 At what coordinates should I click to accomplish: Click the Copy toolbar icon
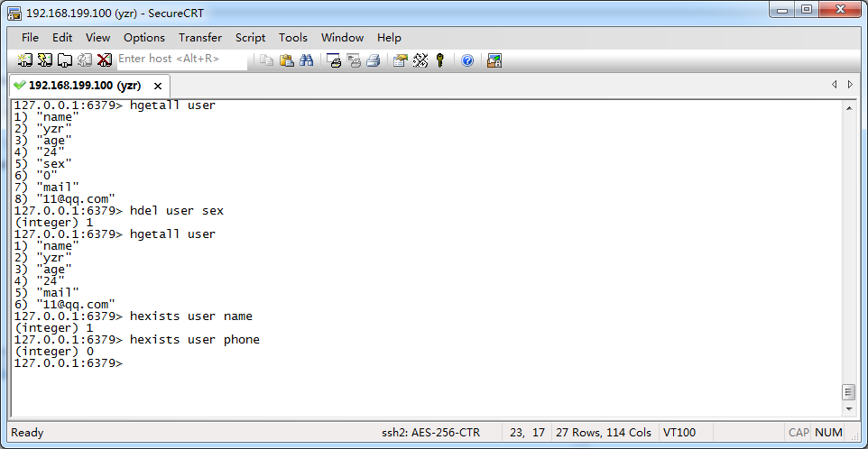coord(267,60)
